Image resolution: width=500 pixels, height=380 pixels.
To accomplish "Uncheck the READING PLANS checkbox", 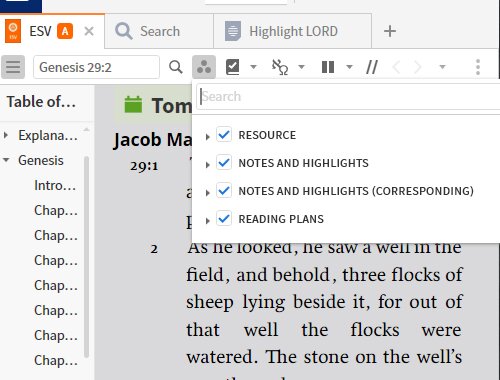I will tap(224, 219).
